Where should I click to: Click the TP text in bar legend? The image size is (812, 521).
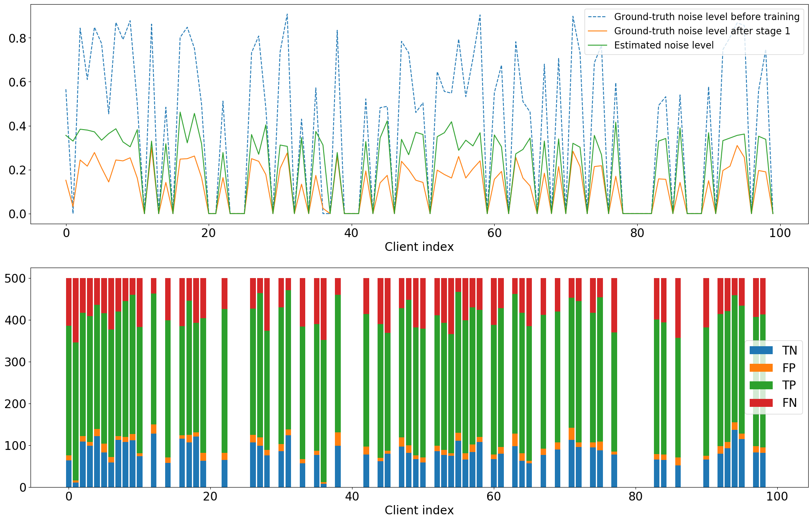(x=789, y=385)
